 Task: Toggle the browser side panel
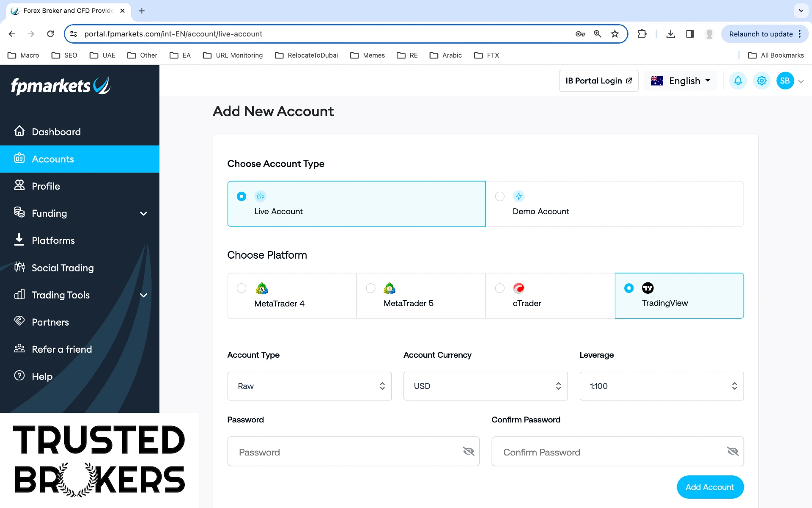click(x=690, y=34)
